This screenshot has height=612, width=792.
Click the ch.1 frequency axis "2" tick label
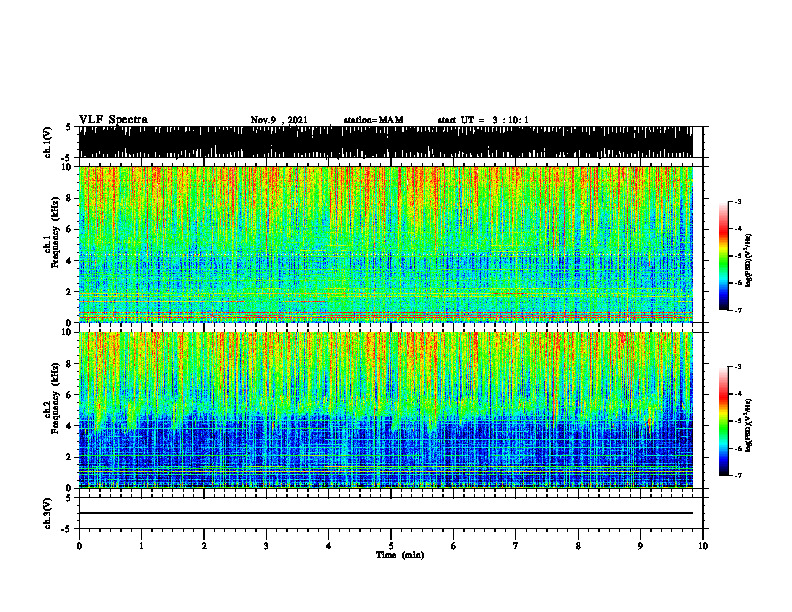pyautogui.click(x=70, y=292)
